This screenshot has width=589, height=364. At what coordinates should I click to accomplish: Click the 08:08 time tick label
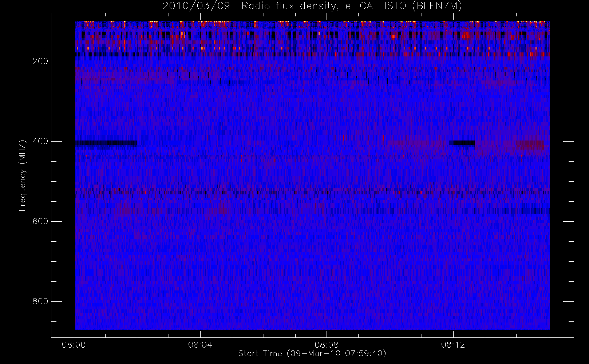pyautogui.click(x=327, y=345)
